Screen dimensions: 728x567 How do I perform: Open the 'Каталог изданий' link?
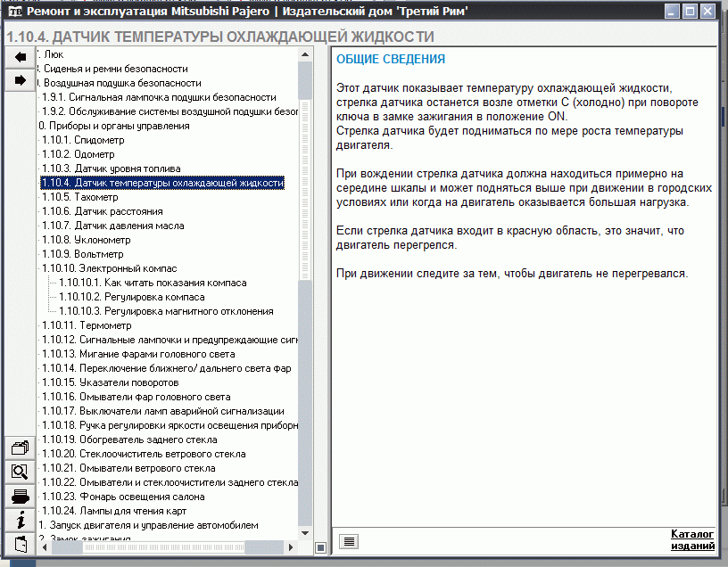pos(692,539)
